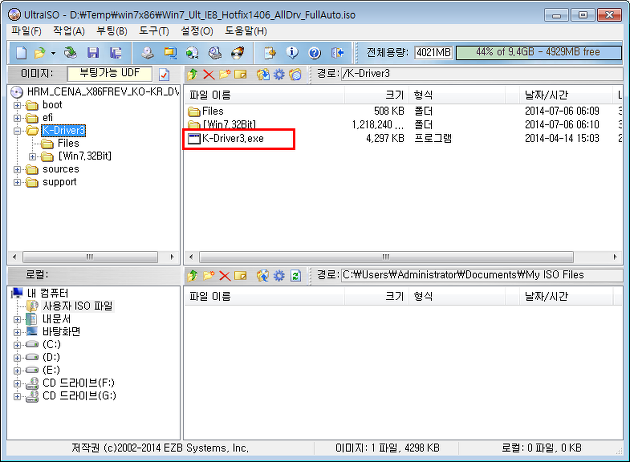Click the 44% of 9.4GB capacity bar
630x462 pixels.
(538, 52)
